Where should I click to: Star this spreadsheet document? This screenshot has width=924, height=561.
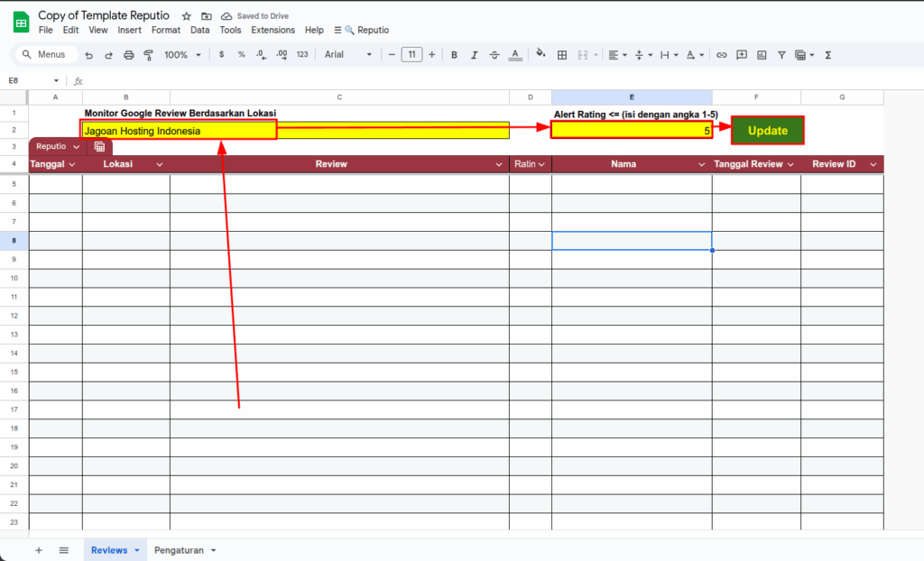pyautogui.click(x=187, y=16)
